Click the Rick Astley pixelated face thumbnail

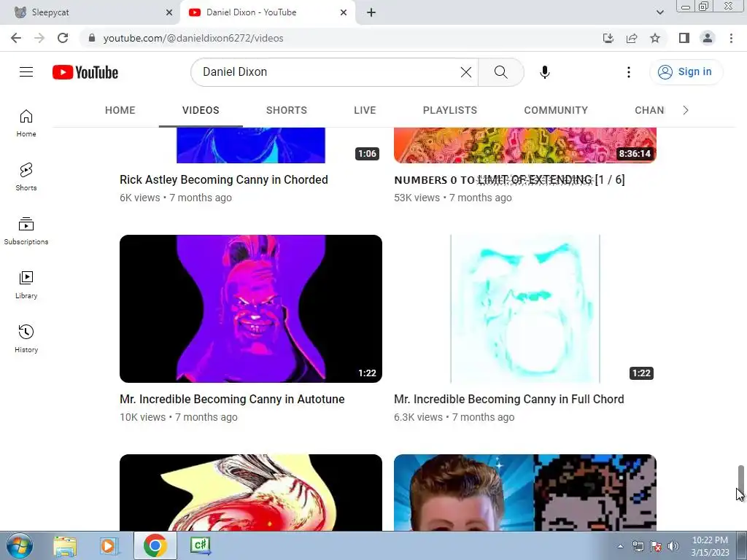525,492
